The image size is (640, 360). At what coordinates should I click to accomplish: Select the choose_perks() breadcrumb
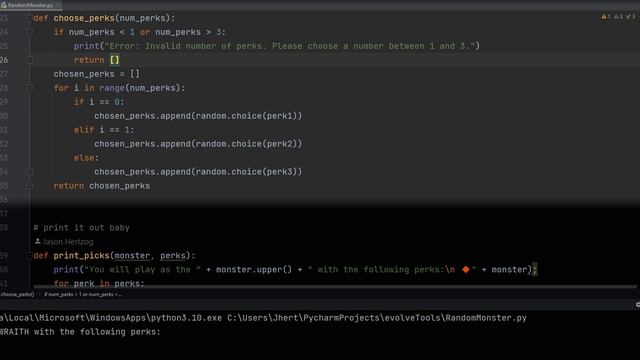tap(18, 294)
